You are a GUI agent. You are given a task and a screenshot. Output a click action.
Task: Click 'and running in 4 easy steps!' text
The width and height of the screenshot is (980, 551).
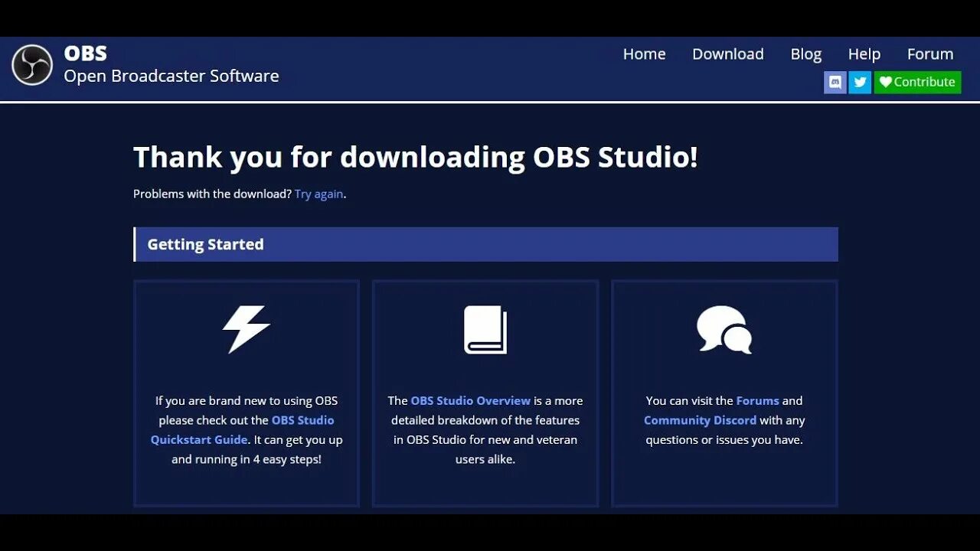coord(247,459)
